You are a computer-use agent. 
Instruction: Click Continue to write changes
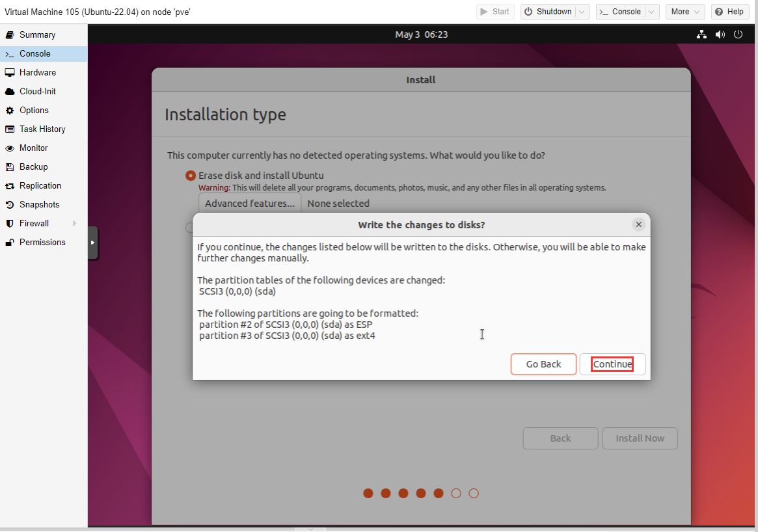click(612, 364)
